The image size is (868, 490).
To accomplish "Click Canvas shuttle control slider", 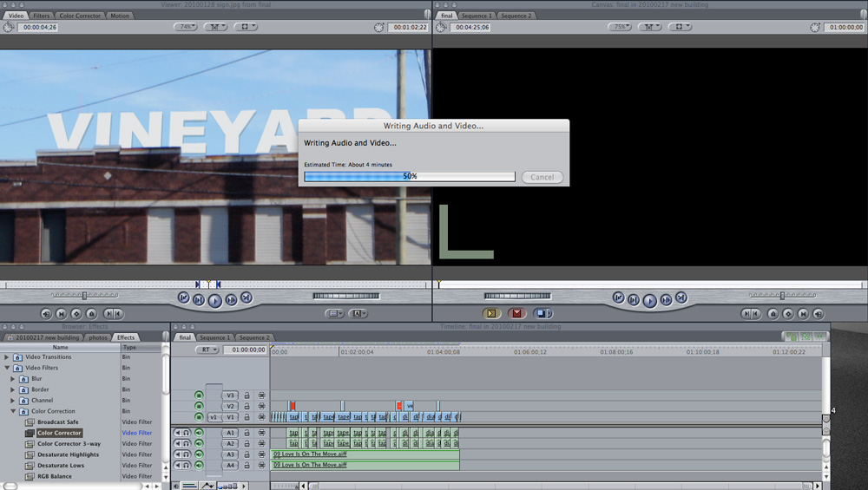I will click(782, 296).
